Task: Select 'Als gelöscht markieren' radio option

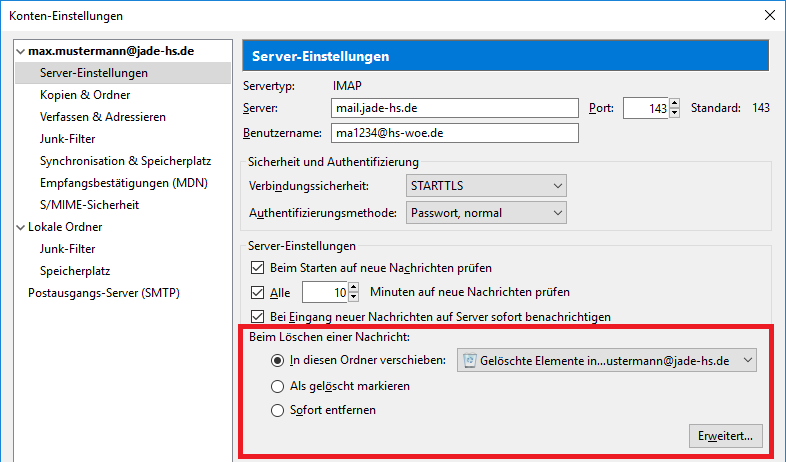Action: pyautogui.click(x=277, y=386)
